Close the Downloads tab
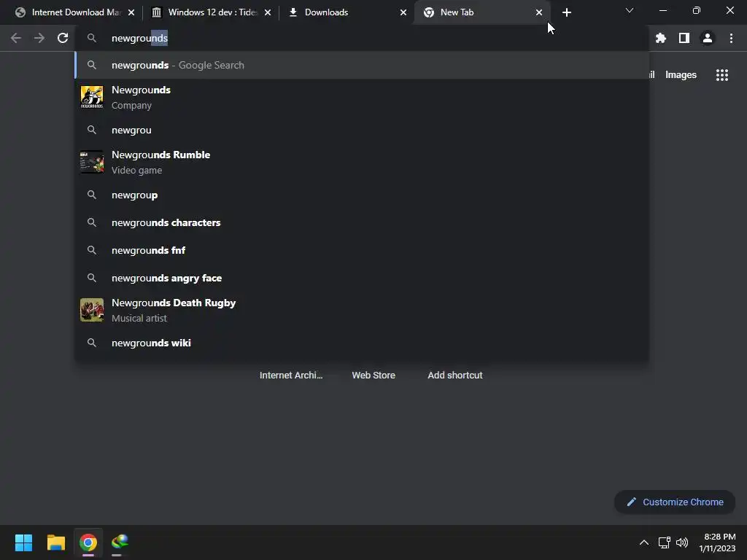The height and width of the screenshot is (560, 747). click(403, 12)
